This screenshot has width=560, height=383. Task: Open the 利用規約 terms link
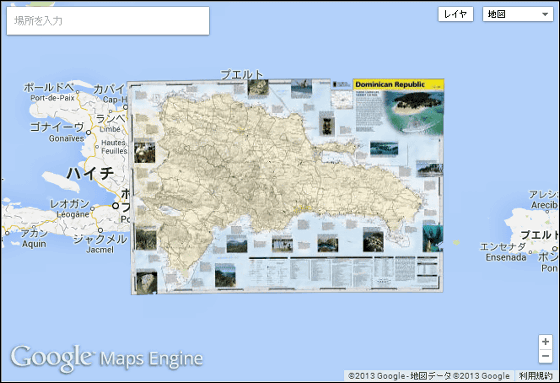[x=535, y=376]
